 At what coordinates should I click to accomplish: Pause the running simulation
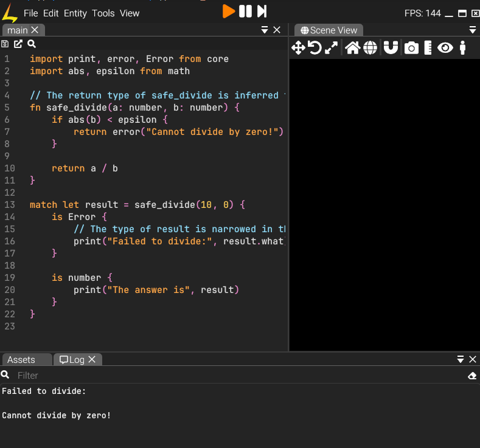point(245,12)
